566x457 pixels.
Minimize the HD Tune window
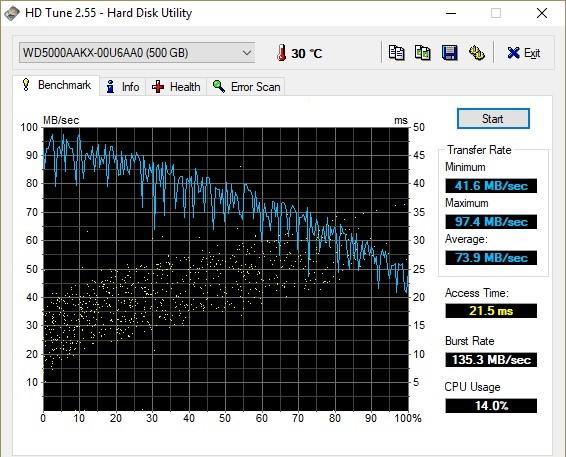point(451,13)
